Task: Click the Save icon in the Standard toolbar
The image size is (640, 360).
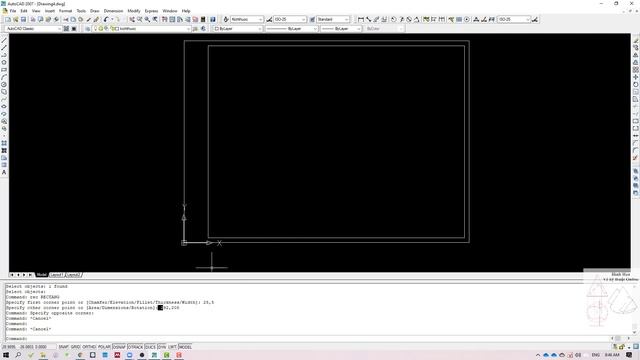Action: click(x=23, y=19)
